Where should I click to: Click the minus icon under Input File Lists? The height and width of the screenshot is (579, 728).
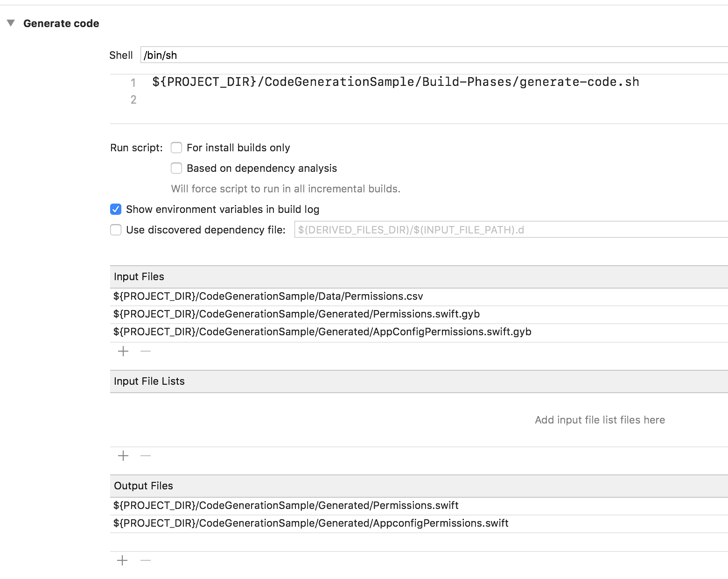[x=145, y=456]
